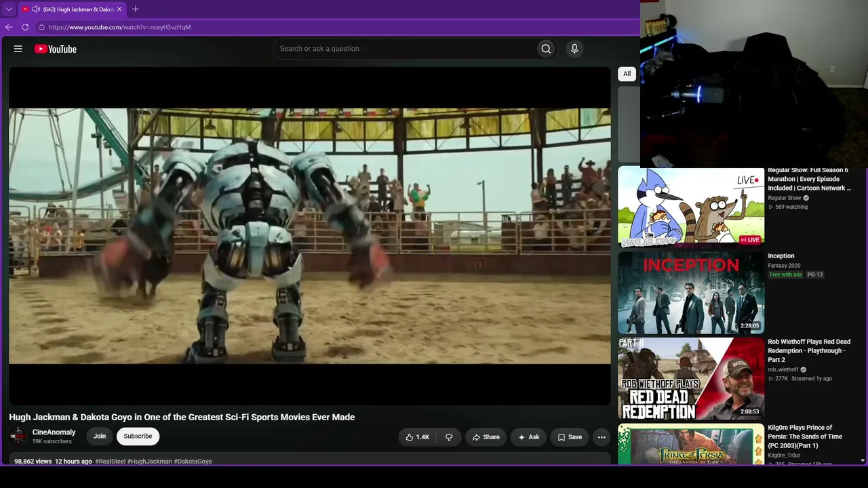This screenshot has height=488, width=868.
Task: Save the video to a playlist
Action: point(570,437)
